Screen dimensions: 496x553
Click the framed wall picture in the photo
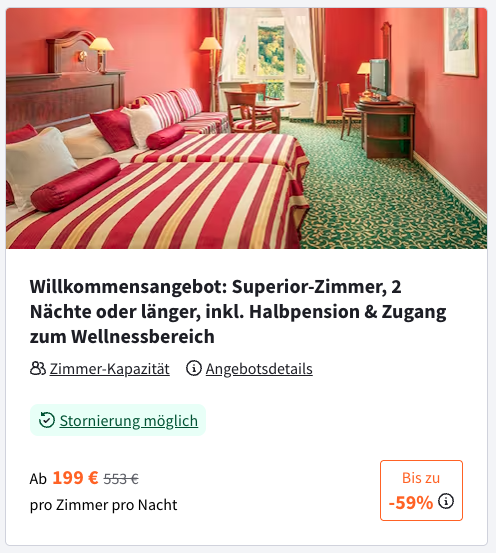pyautogui.click(x=460, y=41)
